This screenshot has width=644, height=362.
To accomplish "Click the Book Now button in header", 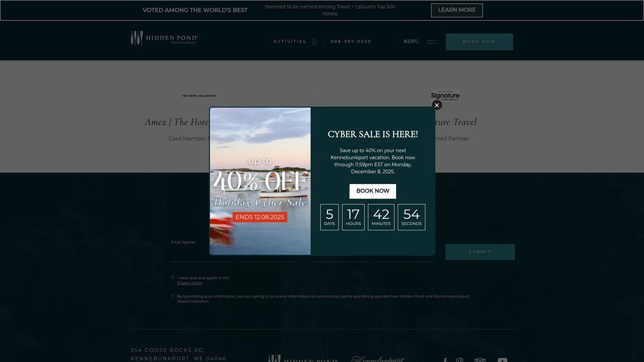I will click(x=479, y=42).
